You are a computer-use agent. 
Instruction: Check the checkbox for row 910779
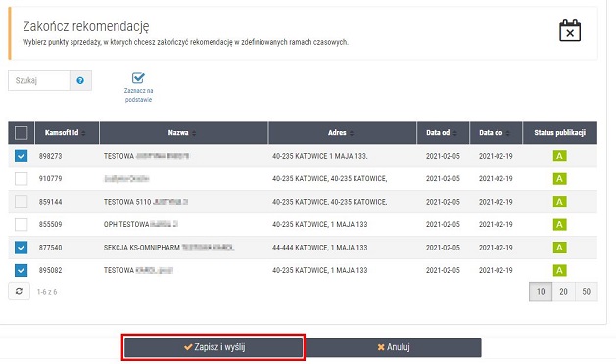point(22,179)
